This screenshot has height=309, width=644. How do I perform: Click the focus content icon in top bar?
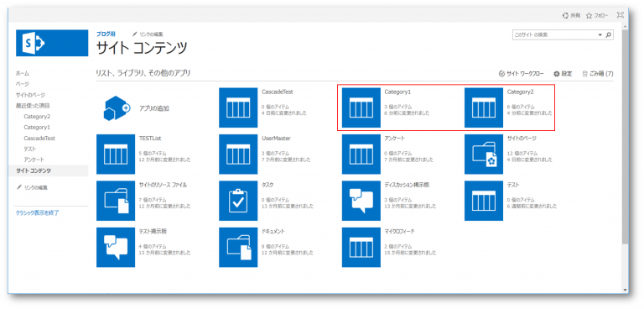(x=620, y=15)
